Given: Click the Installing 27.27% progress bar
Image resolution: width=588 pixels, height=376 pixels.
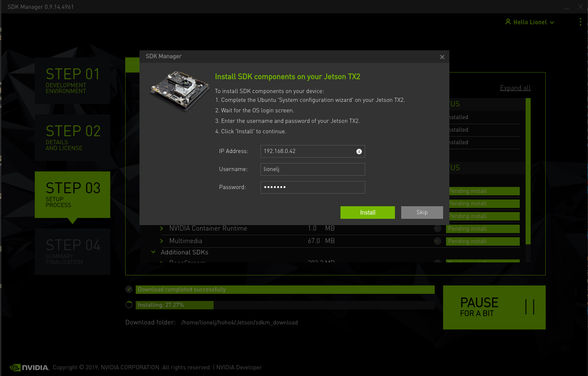Looking at the screenshot, I should tap(285, 305).
